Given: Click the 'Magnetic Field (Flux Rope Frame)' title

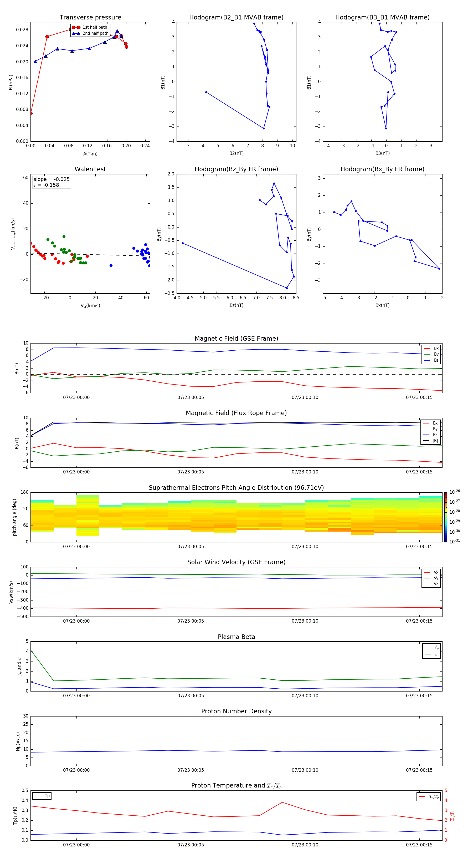Looking at the screenshot, I should [x=236, y=413].
